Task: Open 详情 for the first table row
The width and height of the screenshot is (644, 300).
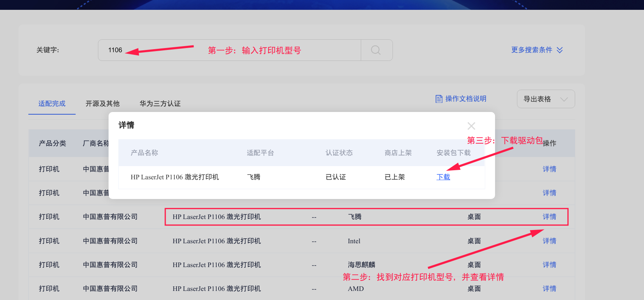Action: pos(549,169)
